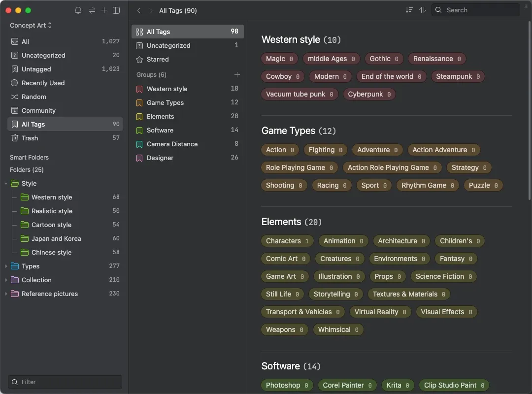Click the Gothic tag

pyautogui.click(x=384, y=59)
